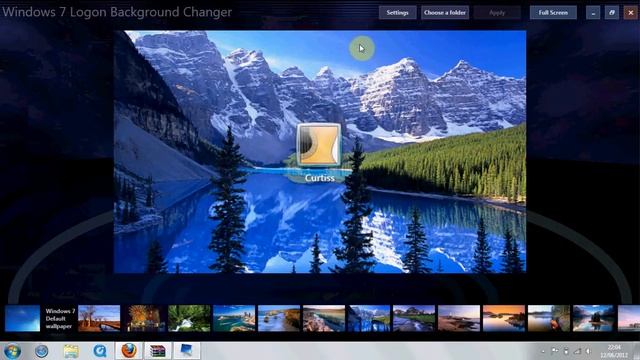Open the taskbar clock and date
The height and width of the screenshot is (360, 640).
(614, 351)
